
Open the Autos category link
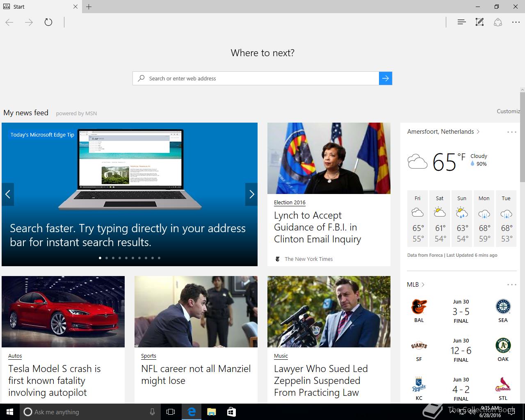pos(15,356)
